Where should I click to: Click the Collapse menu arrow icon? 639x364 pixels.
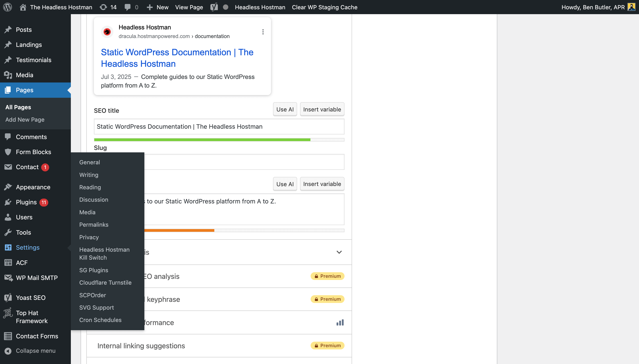pyautogui.click(x=8, y=351)
